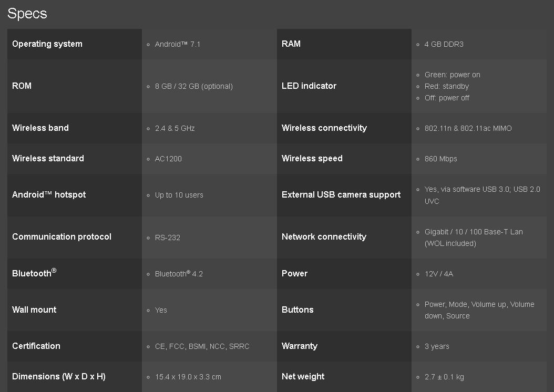Select the 4 GB DDR3 value
This screenshot has height=392, width=554.
tap(444, 44)
